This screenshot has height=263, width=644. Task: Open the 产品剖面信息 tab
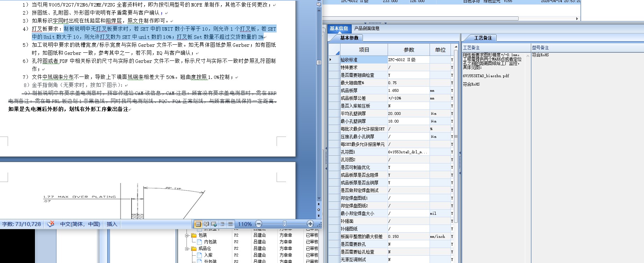[x=367, y=28]
